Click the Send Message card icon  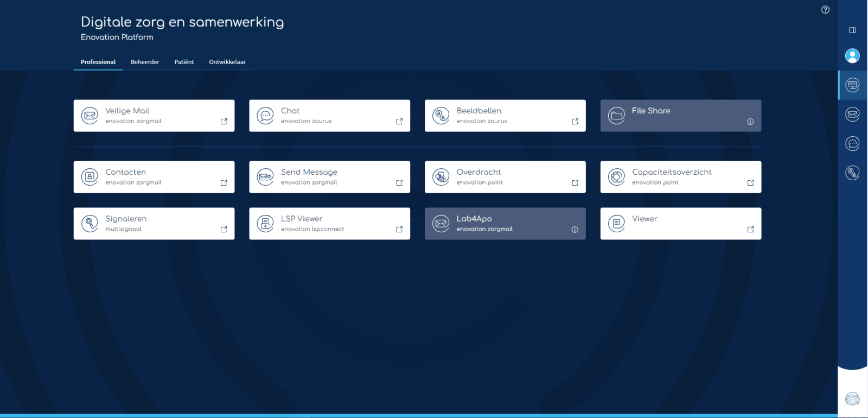tap(265, 177)
